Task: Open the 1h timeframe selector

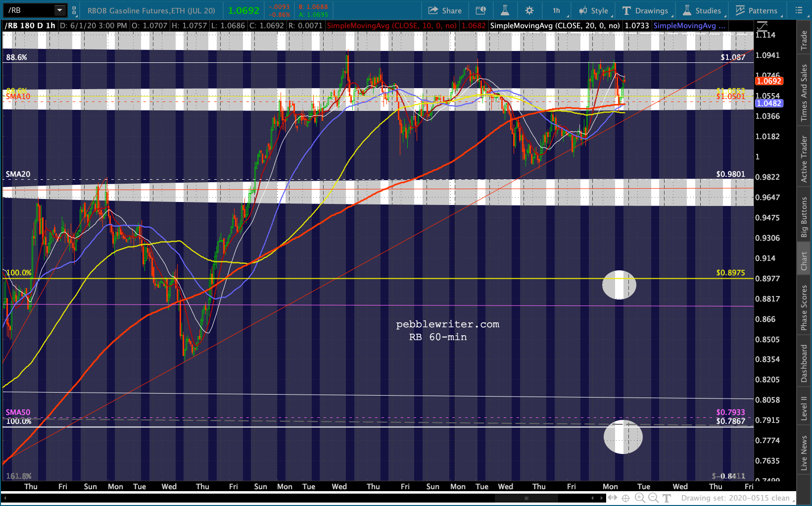Action: (557, 10)
